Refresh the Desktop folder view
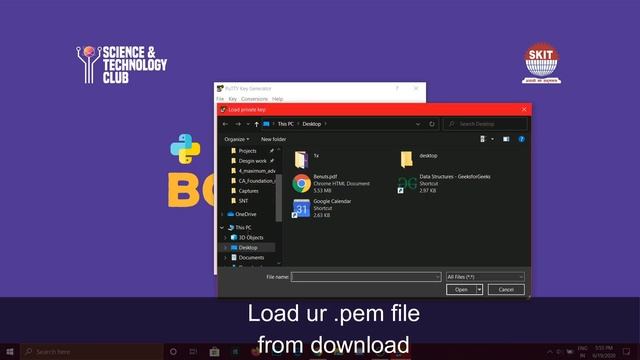Screen dimensions: 640x360 [432, 124]
